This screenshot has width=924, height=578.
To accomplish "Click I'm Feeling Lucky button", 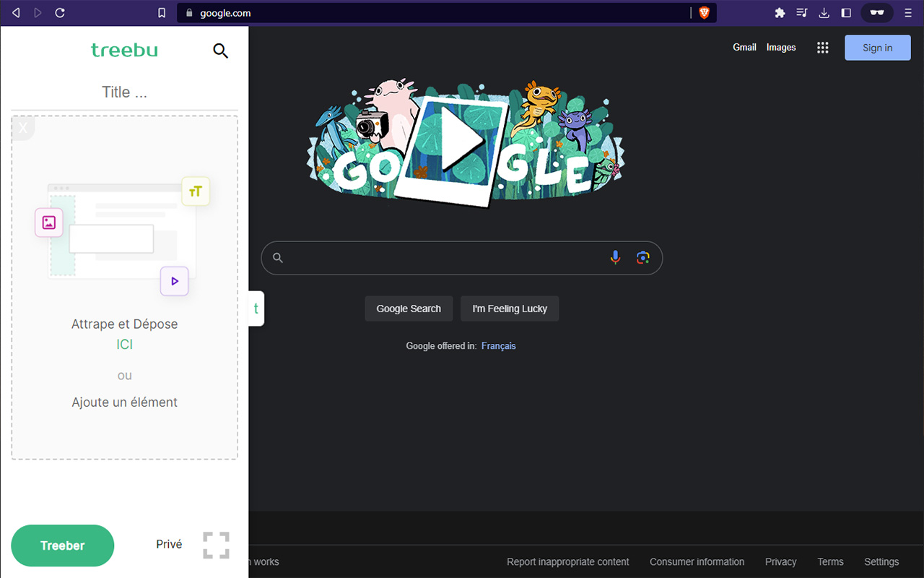I will coord(510,309).
